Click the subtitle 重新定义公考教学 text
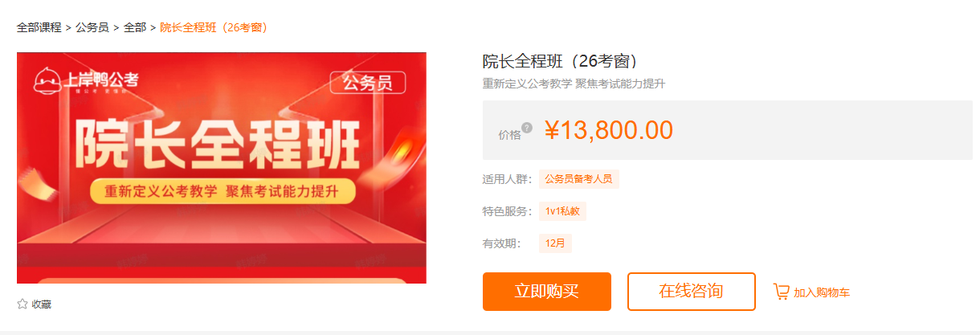This screenshot has height=335, width=980. 527,84
